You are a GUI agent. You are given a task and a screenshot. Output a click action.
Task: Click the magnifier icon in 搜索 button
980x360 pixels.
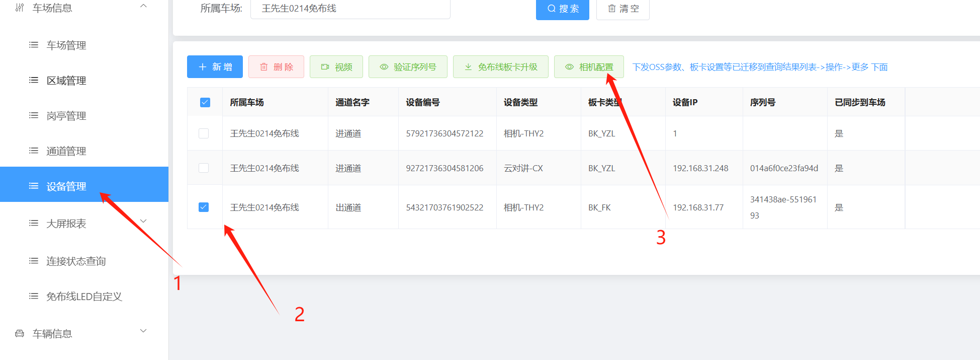point(552,9)
